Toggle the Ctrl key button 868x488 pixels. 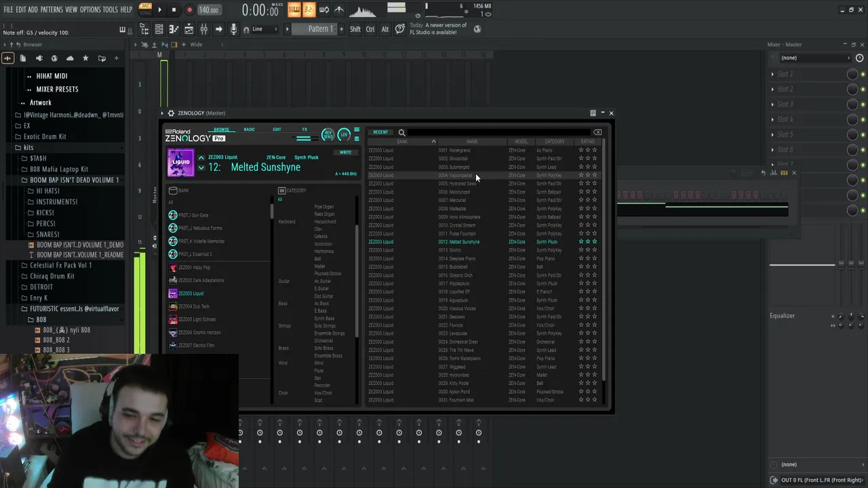(370, 29)
